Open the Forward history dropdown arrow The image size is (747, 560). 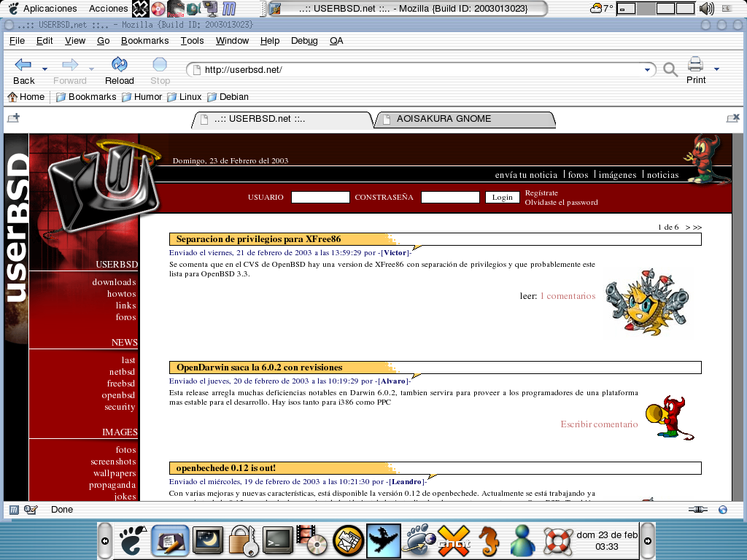(x=91, y=69)
